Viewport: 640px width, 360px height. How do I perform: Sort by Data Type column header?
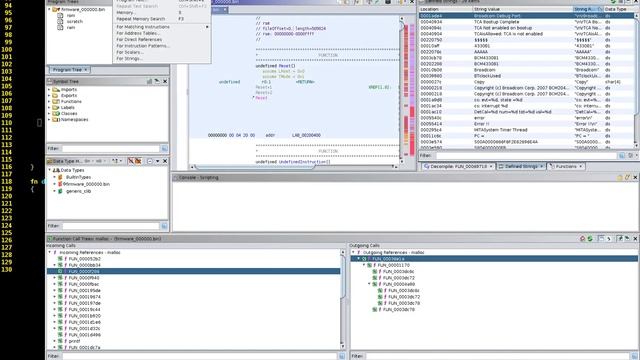(x=619, y=9)
